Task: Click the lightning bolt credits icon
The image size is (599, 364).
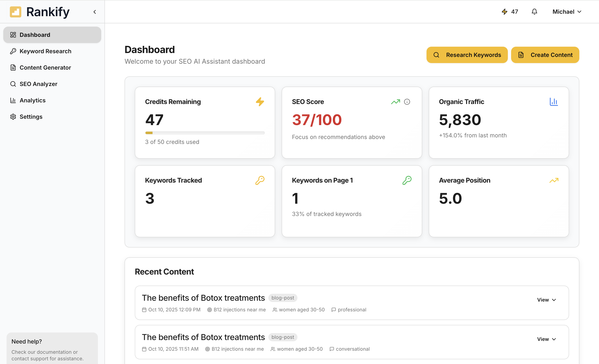Action: (x=505, y=11)
